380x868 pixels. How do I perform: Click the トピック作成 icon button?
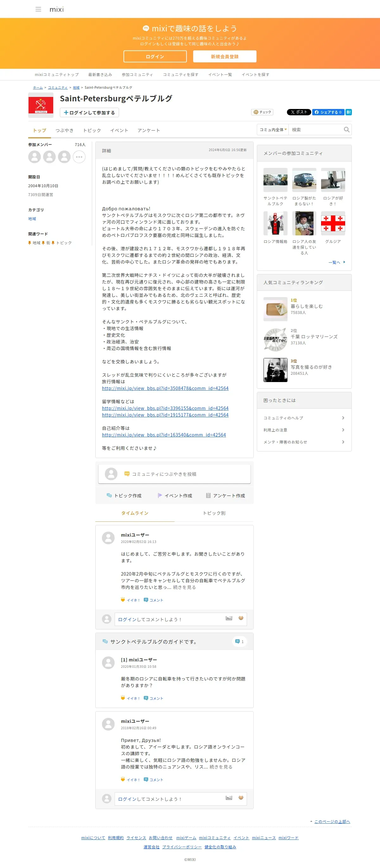[x=124, y=496]
